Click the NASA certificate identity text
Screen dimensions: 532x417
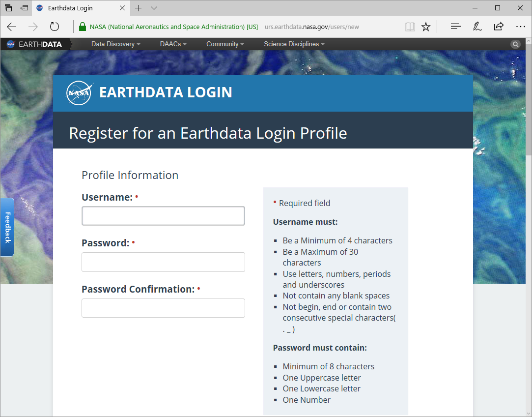[174, 27]
